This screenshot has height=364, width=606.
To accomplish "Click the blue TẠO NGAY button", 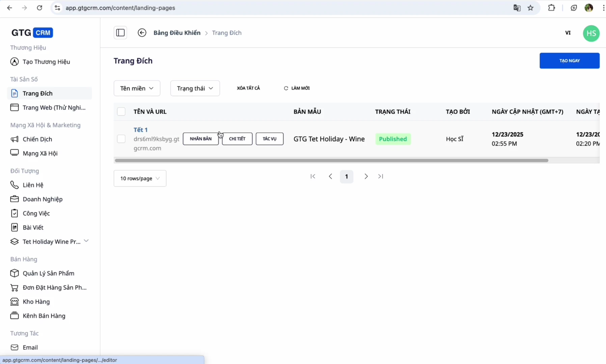I will point(569,61).
